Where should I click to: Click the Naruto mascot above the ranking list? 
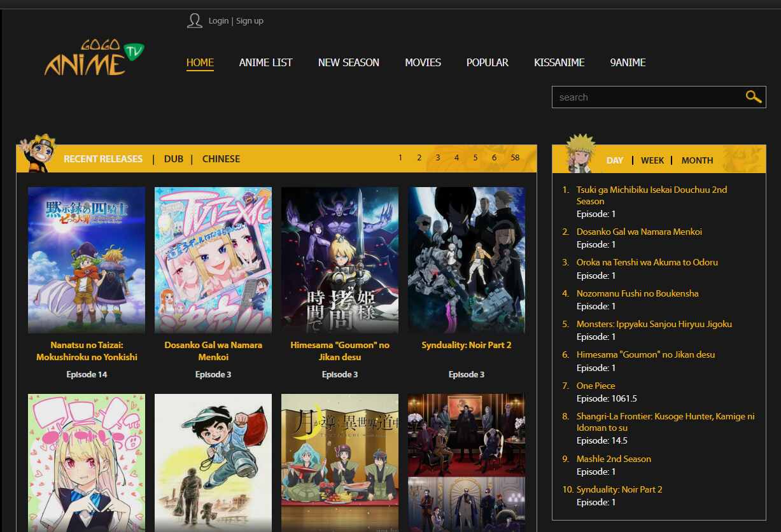point(578,151)
